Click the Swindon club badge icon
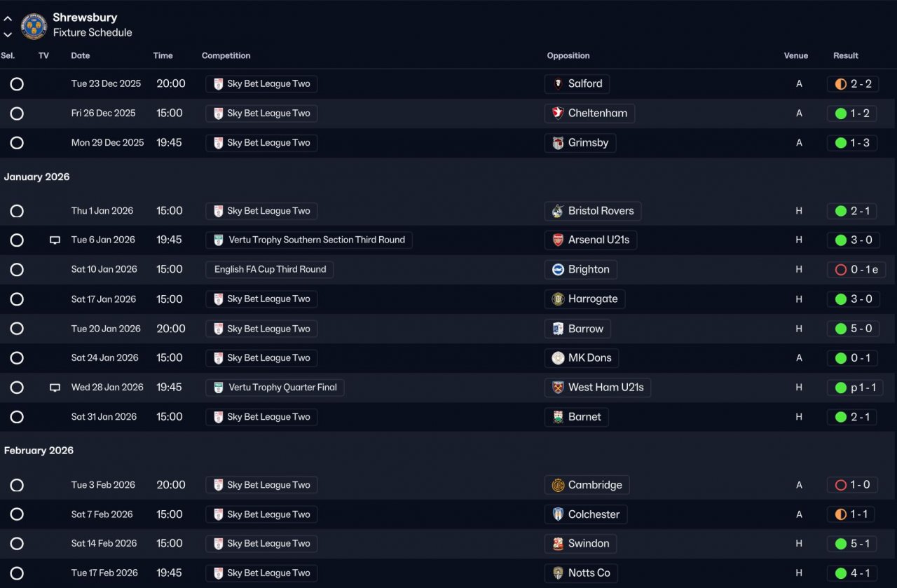Image resolution: width=897 pixels, height=588 pixels. [558, 544]
